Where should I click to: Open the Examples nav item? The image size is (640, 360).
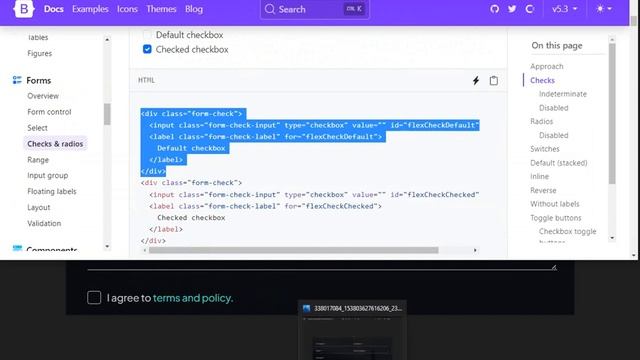(90, 9)
